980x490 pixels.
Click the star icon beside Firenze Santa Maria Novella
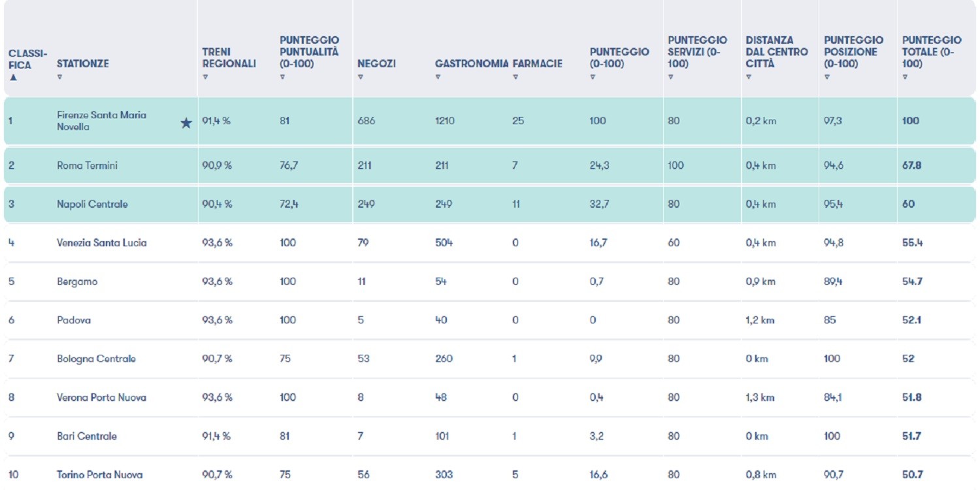click(186, 123)
